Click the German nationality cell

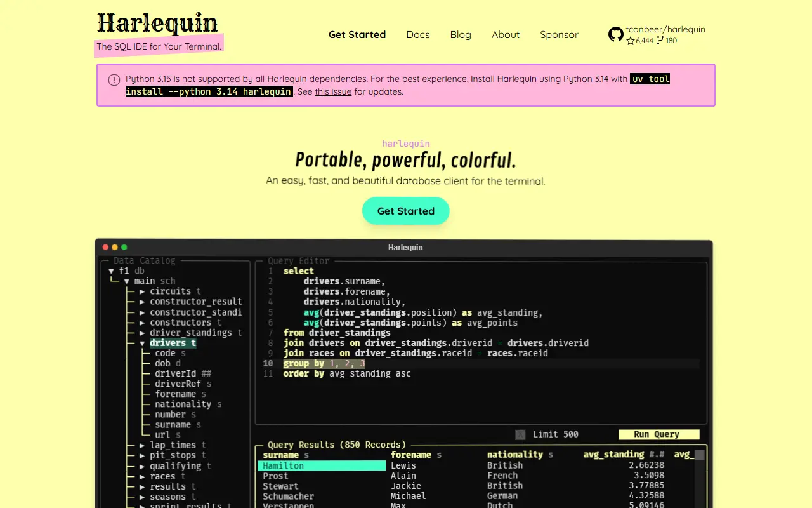pos(502,496)
